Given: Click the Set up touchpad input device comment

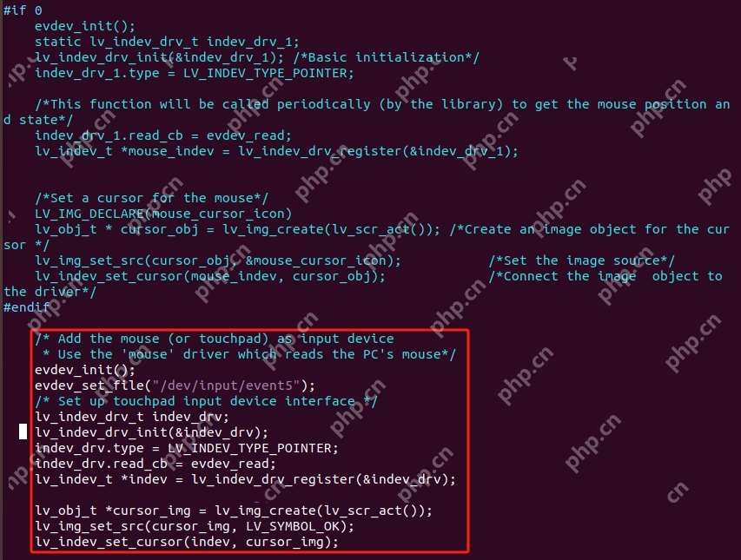Looking at the screenshot, I should click(206, 401).
